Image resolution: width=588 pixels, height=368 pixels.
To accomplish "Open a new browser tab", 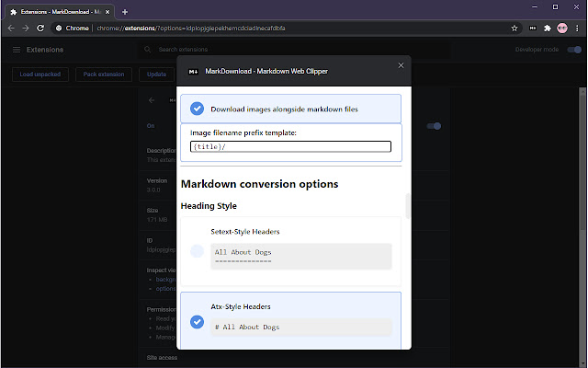I will 124,11.
